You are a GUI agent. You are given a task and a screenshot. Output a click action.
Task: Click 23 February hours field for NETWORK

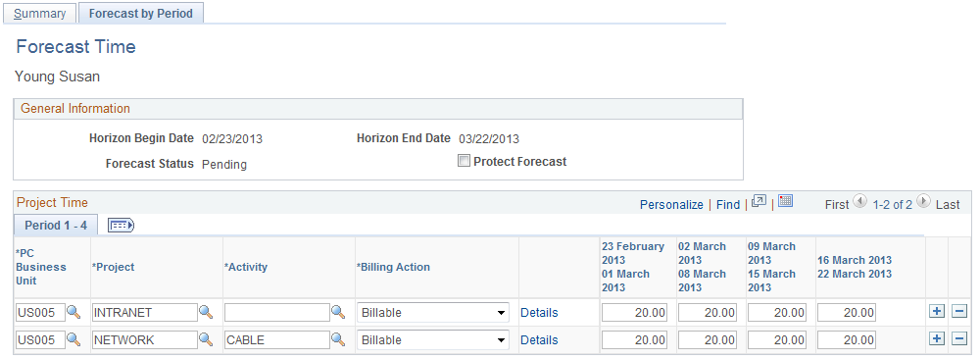click(x=634, y=340)
